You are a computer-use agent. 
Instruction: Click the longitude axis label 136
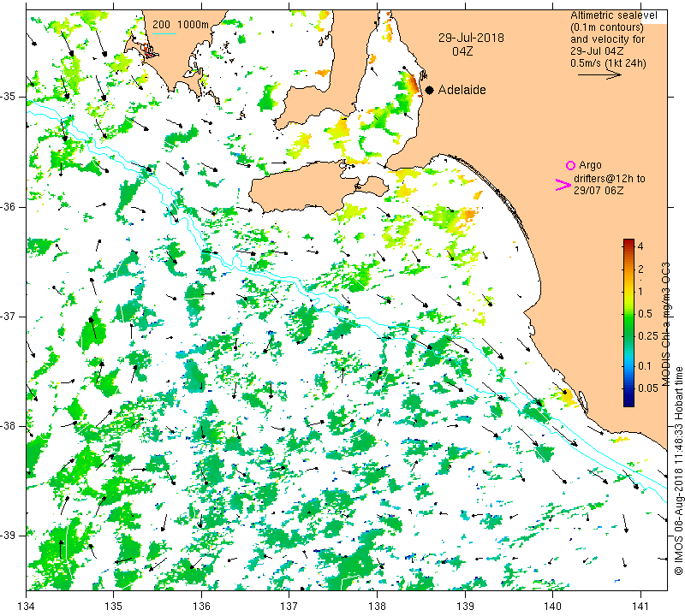coord(201,606)
